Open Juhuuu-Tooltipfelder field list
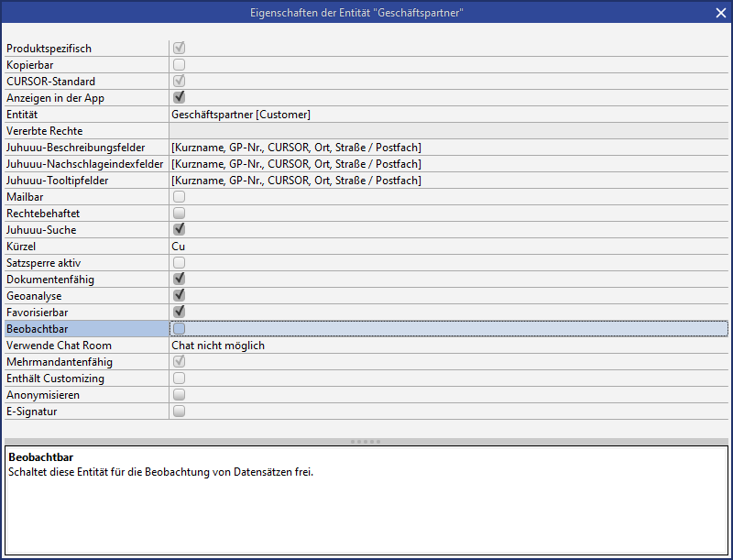The height and width of the screenshot is (560, 733). 449,181
